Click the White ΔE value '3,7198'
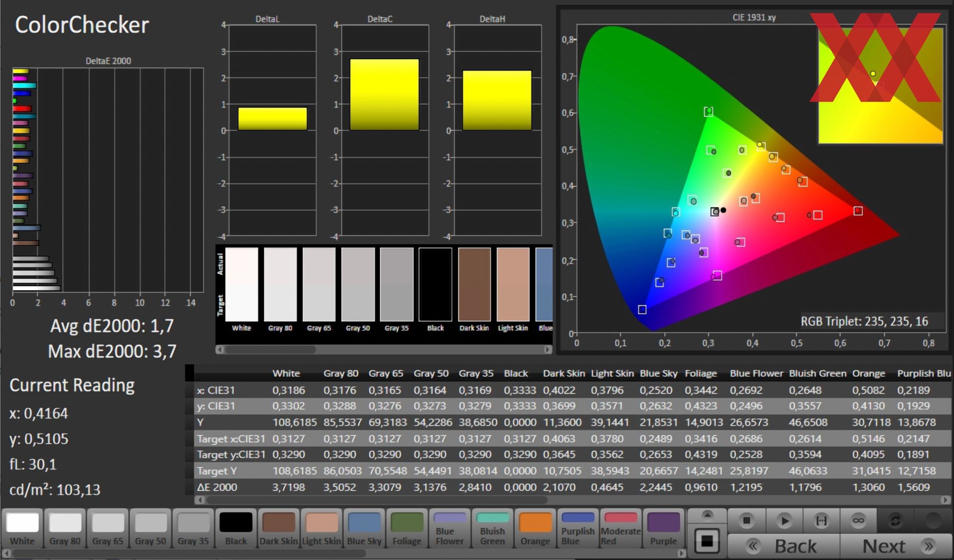Viewport: 954px width, 560px height. 289,487
